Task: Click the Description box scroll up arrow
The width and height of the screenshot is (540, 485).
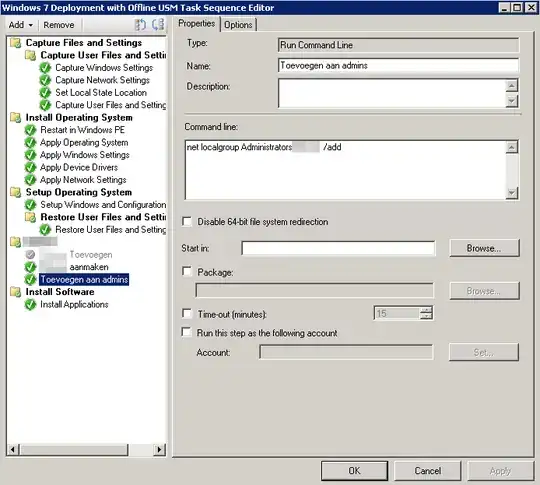Action: click(512, 85)
